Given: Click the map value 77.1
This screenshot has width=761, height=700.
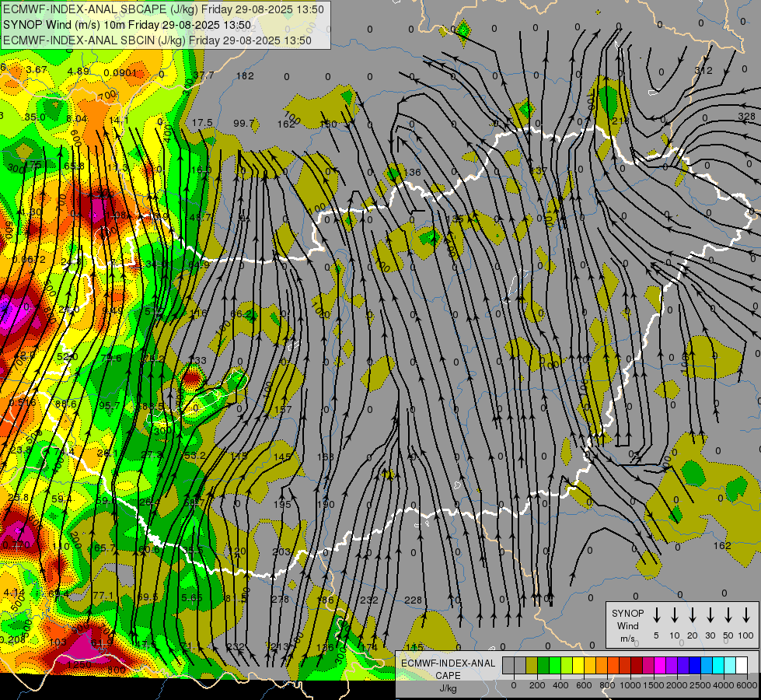Looking at the screenshot, I should (x=103, y=596).
